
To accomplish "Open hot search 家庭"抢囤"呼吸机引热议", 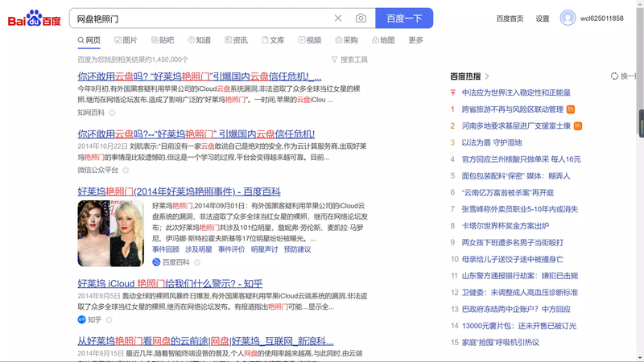I will [x=500, y=343].
